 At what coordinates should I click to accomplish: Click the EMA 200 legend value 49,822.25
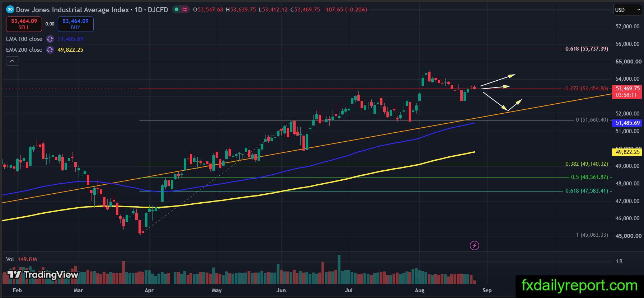coord(70,50)
